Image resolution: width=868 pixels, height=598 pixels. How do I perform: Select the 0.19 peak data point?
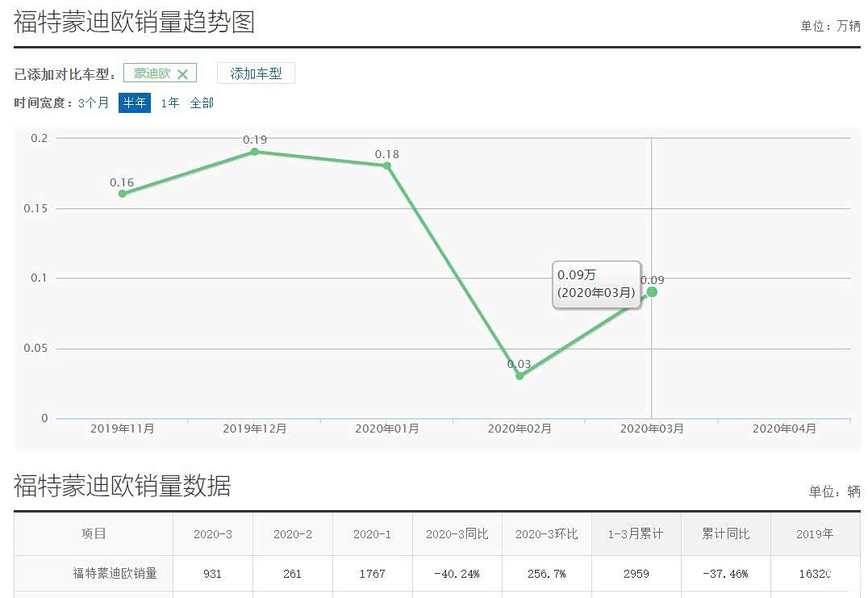(255, 152)
